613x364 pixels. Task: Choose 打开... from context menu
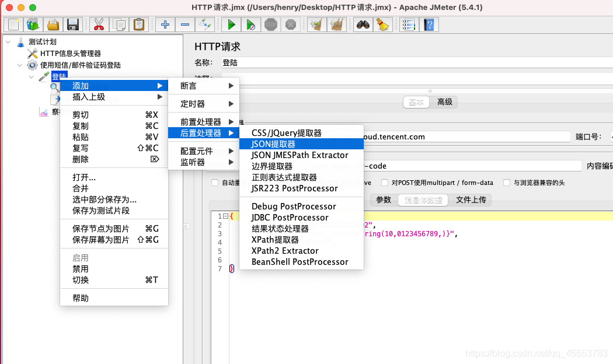[x=114, y=177]
